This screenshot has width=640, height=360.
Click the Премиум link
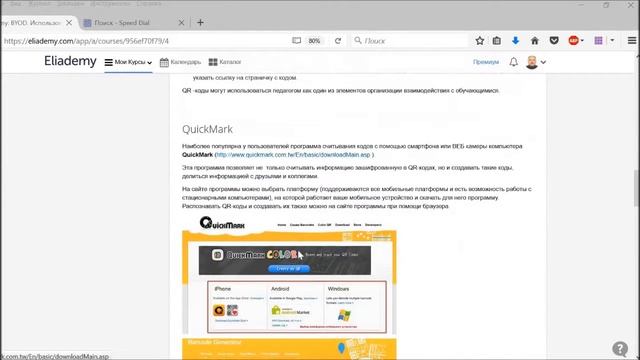coord(486,62)
